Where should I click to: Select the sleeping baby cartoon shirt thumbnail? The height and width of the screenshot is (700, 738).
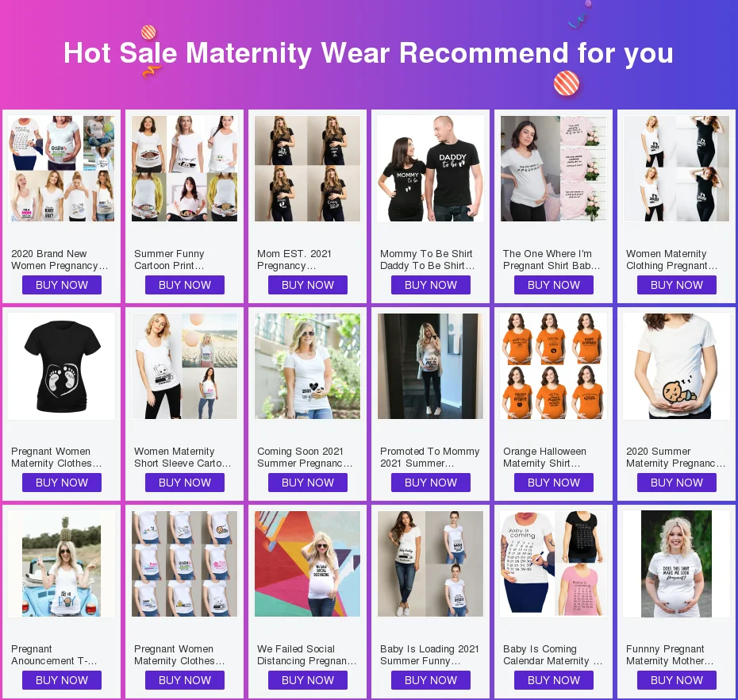(676, 366)
